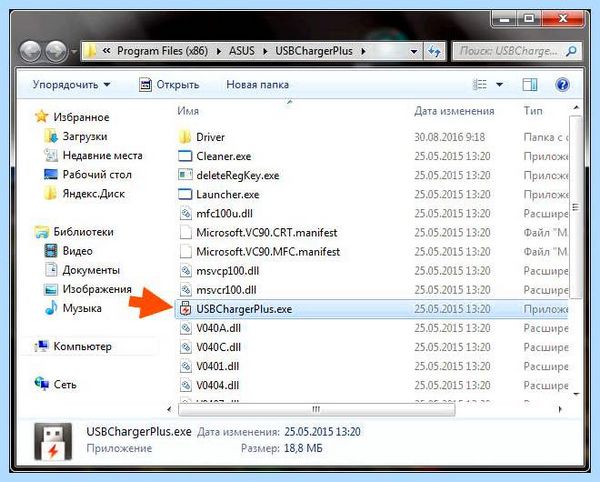Click the Открыть toolbar button
This screenshot has width=600, height=482.
pos(169,85)
